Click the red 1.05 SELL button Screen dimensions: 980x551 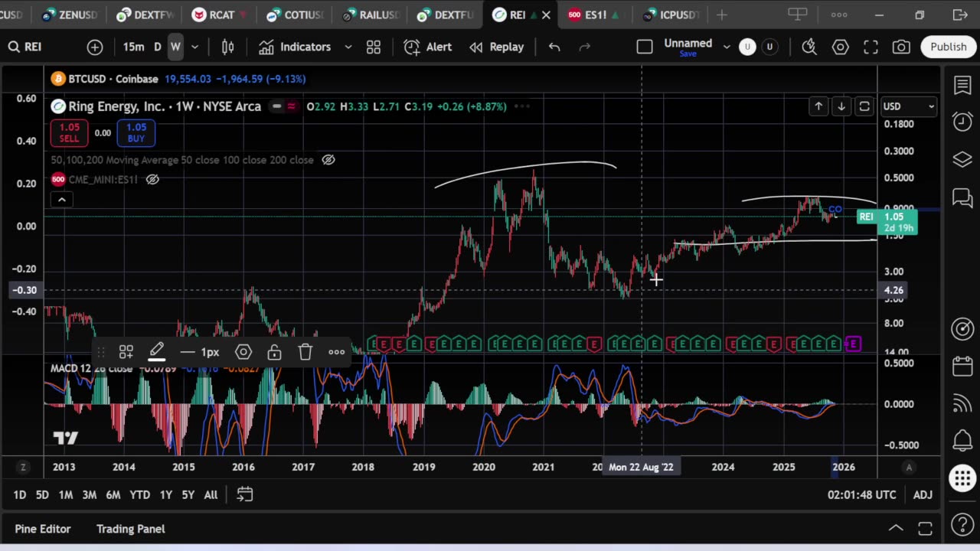point(69,133)
